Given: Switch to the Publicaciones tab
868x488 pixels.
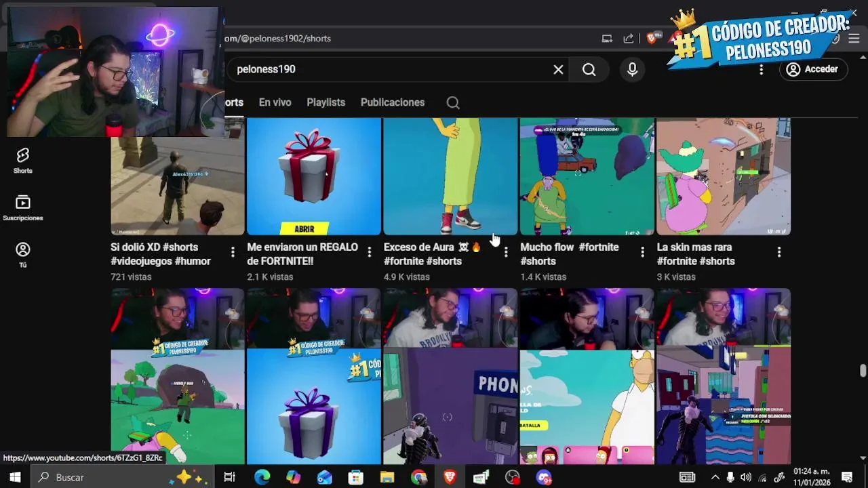Looking at the screenshot, I should click(x=393, y=102).
